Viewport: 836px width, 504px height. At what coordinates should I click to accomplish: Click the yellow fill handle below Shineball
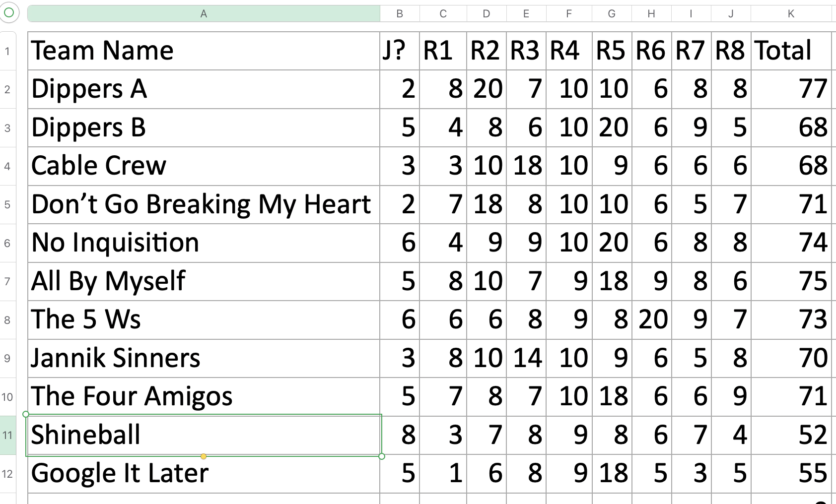click(204, 456)
